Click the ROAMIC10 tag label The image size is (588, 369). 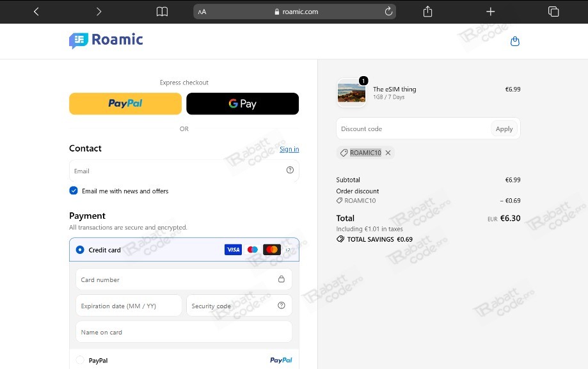click(x=365, y=153)
